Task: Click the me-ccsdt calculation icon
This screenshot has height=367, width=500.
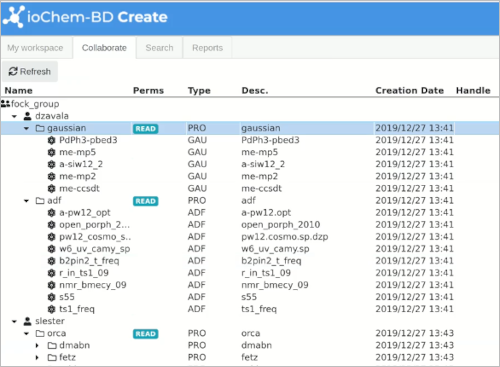Action: [x=51, y=189]
